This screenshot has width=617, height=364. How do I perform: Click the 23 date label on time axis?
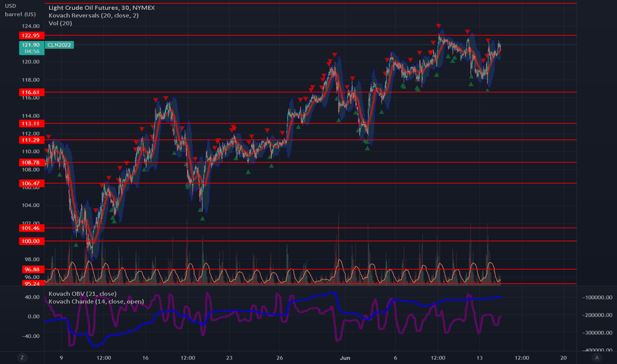tap(229, 357)
